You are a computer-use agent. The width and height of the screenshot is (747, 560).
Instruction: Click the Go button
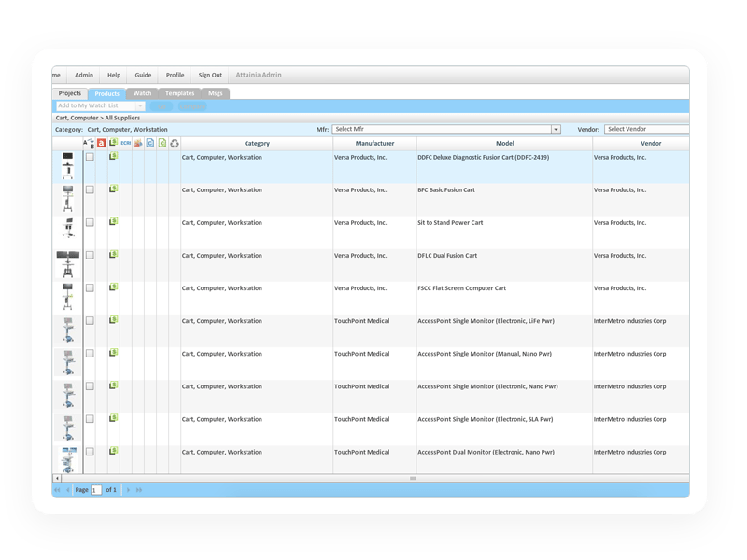pos(162,106)
